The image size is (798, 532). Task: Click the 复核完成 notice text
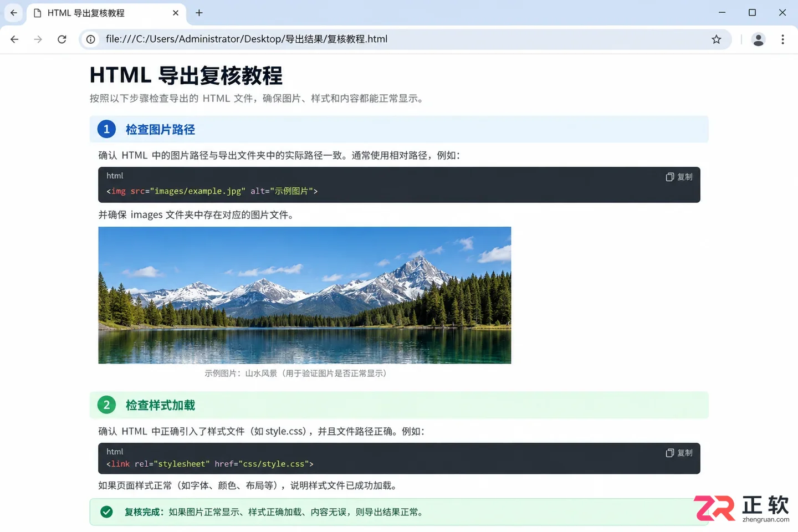275,512
